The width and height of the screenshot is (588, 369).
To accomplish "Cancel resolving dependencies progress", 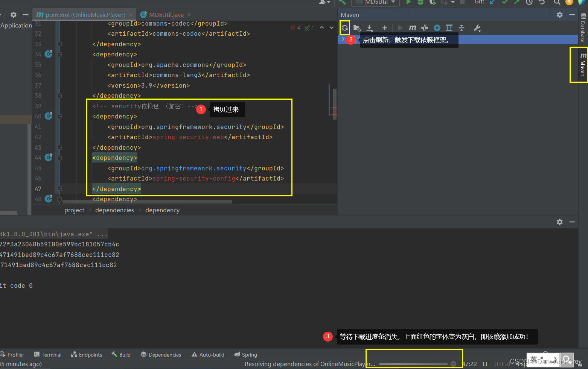I will (453, 364).
